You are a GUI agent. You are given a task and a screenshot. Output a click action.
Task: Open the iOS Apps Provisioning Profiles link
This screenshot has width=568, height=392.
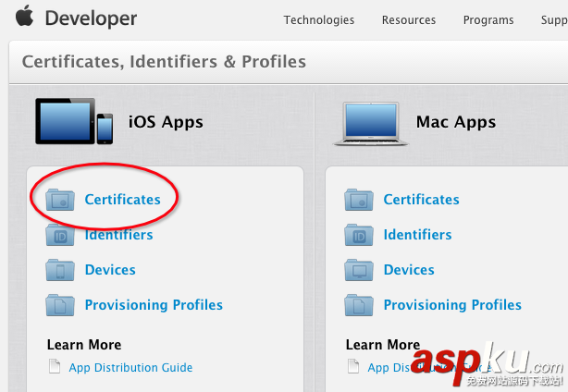click(x=154, y=305)
